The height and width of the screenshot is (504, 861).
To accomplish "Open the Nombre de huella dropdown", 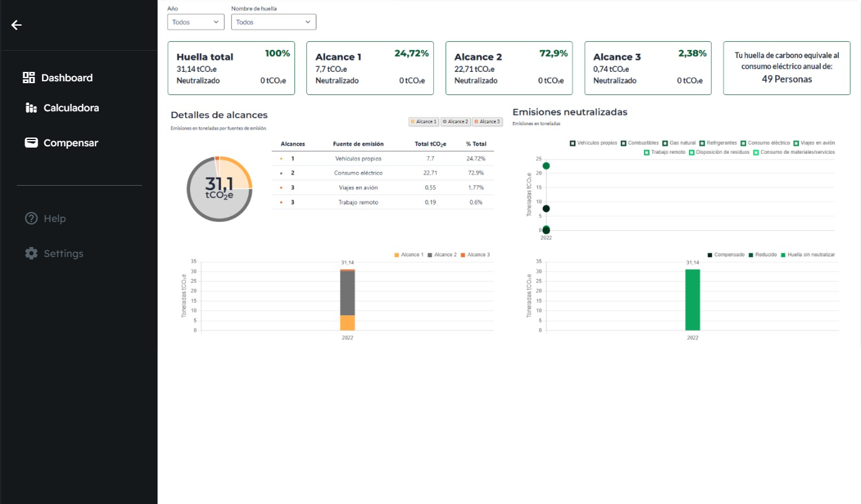I will click(x=274, y=22).
